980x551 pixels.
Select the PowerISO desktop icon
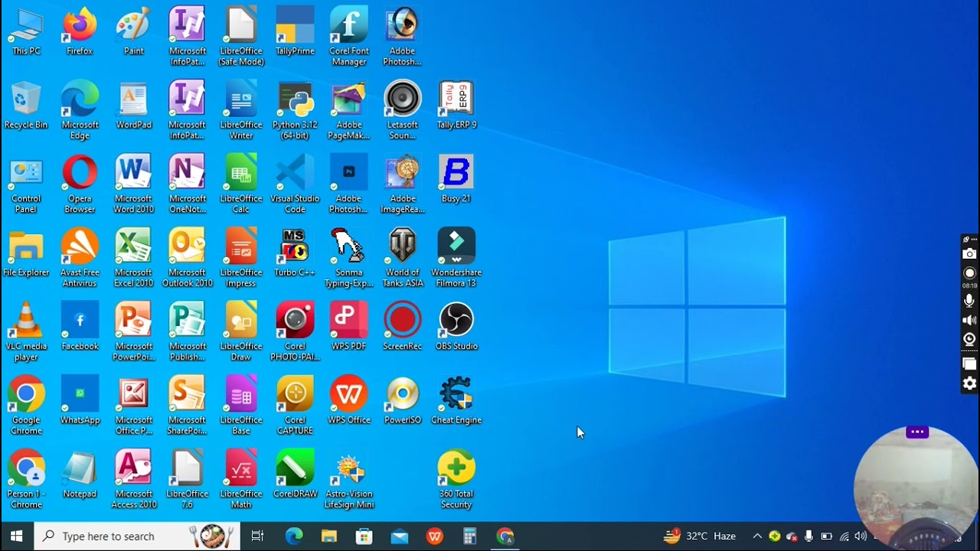403,400
